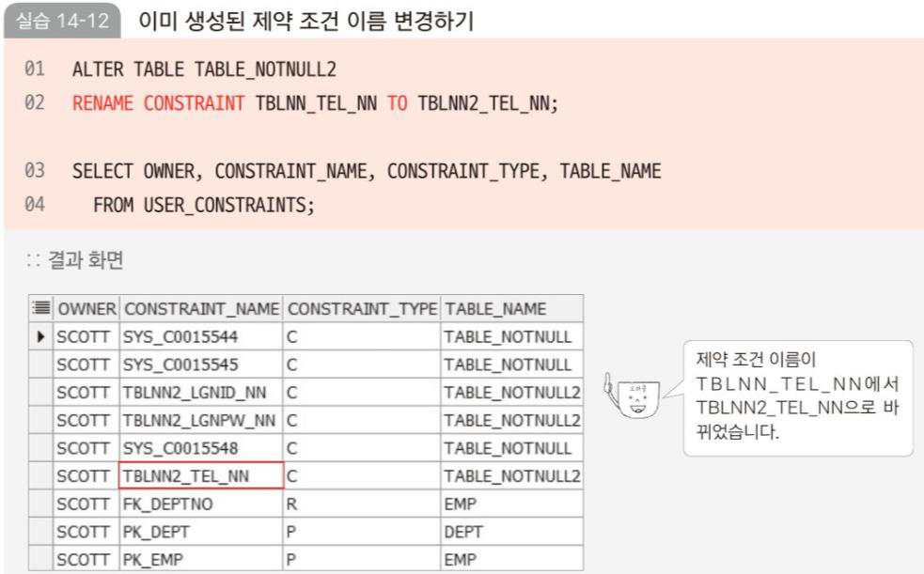Screen dimensions: 924x574
Task: Click TBLNN_TEL_NN in code line 02
Action: (316, 103)
